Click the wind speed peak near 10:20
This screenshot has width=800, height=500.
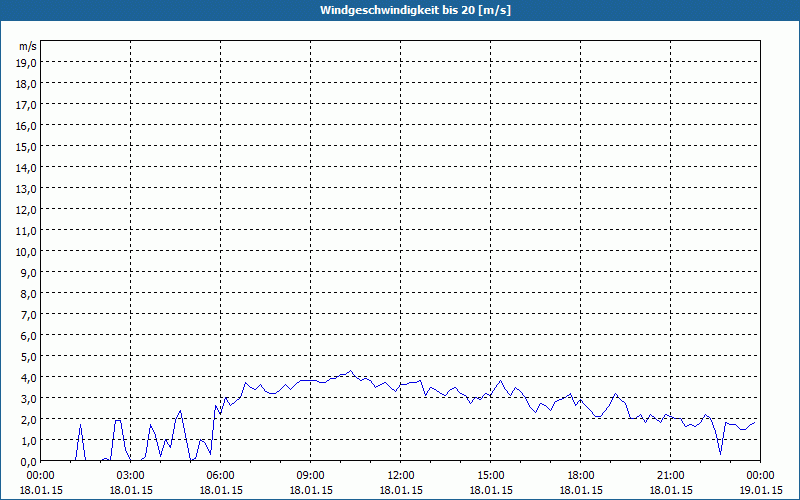[x=351, y=371]
